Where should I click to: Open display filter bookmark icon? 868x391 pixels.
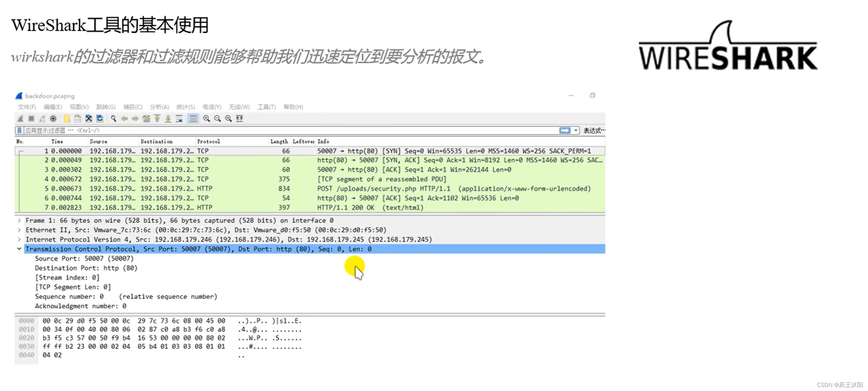19,130
